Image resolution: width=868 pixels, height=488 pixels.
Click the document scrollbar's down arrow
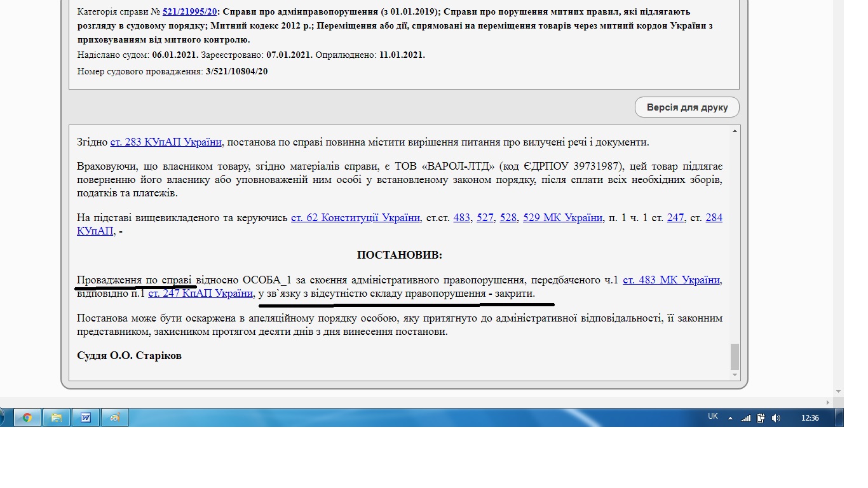coord(735,375)
